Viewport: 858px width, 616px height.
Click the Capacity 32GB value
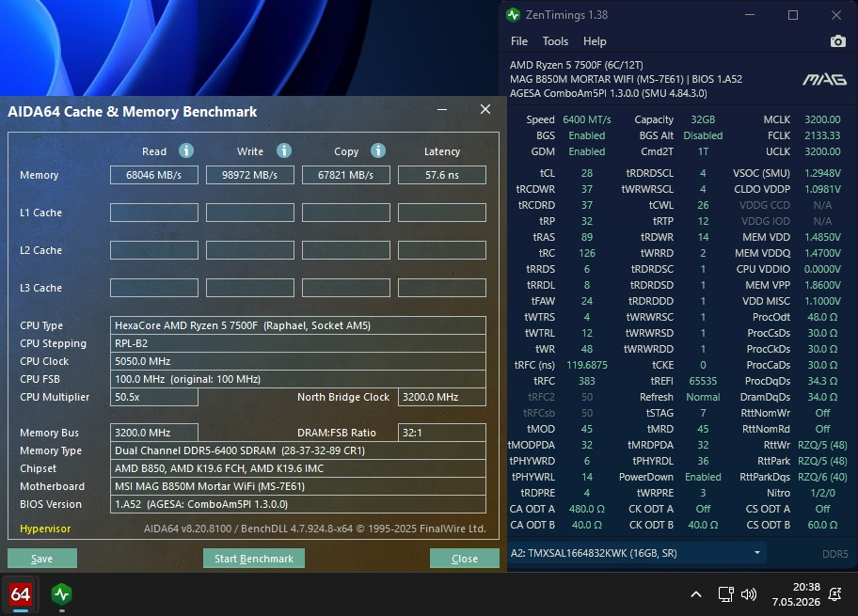tap(703, 119)
